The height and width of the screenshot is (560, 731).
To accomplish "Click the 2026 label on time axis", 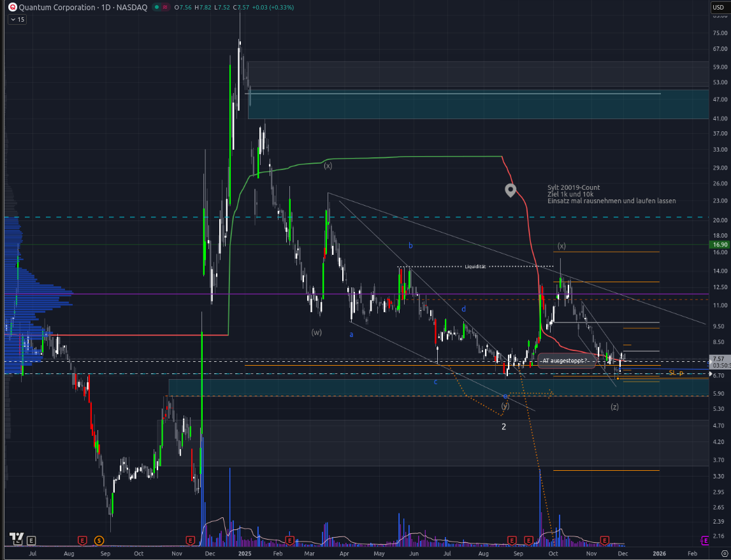I will (x=659, y=554).
